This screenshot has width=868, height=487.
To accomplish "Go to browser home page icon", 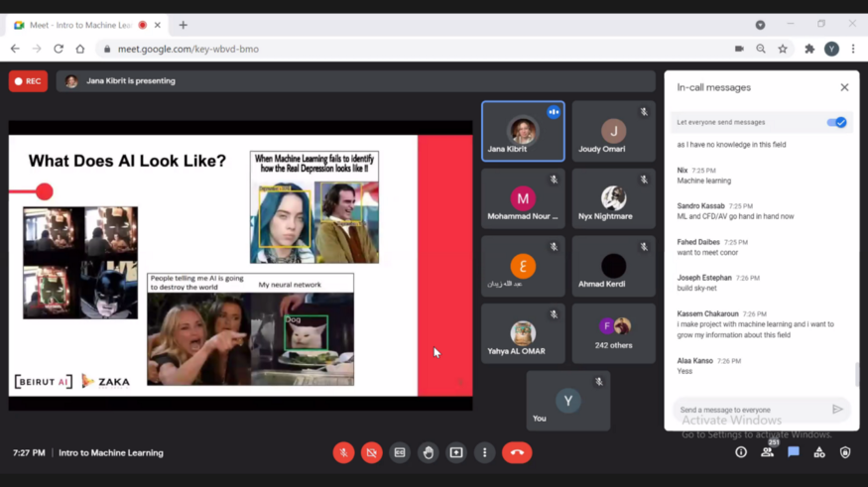I will click(x=80, y=49).
